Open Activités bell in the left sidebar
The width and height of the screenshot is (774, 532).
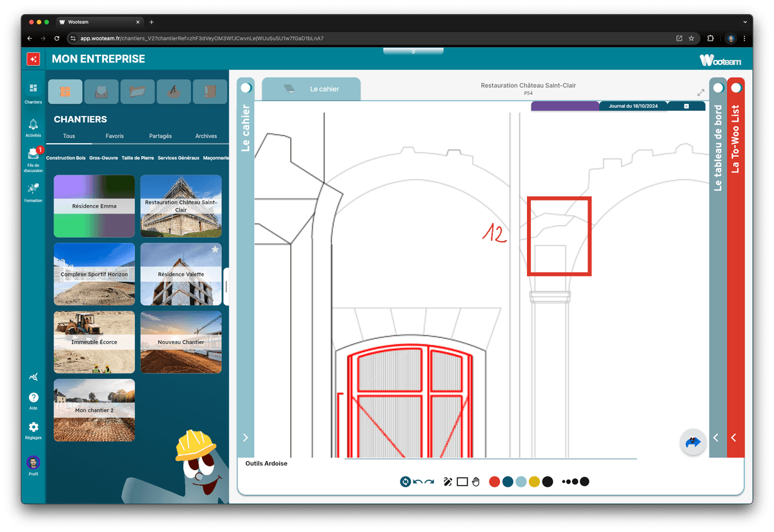33,126
